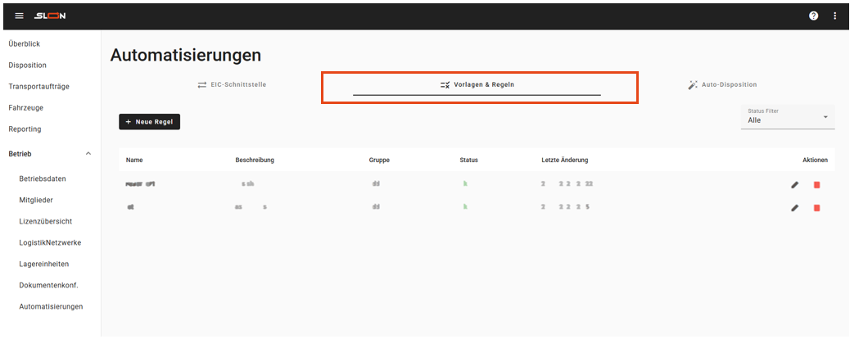Go to Überblick in the sidebar
Image resolution: width=868 pixels, height=348 pixels.
tap(25, 43)
